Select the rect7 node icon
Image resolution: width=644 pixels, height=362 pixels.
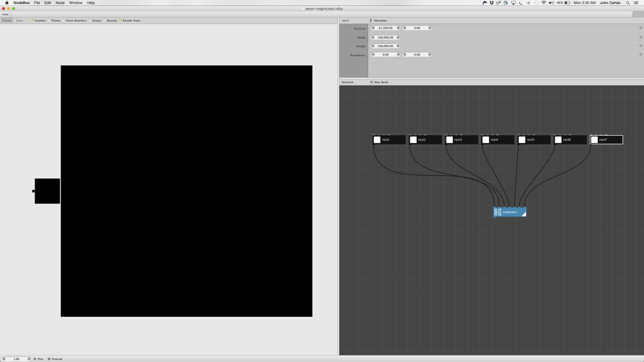click(594, 140)
